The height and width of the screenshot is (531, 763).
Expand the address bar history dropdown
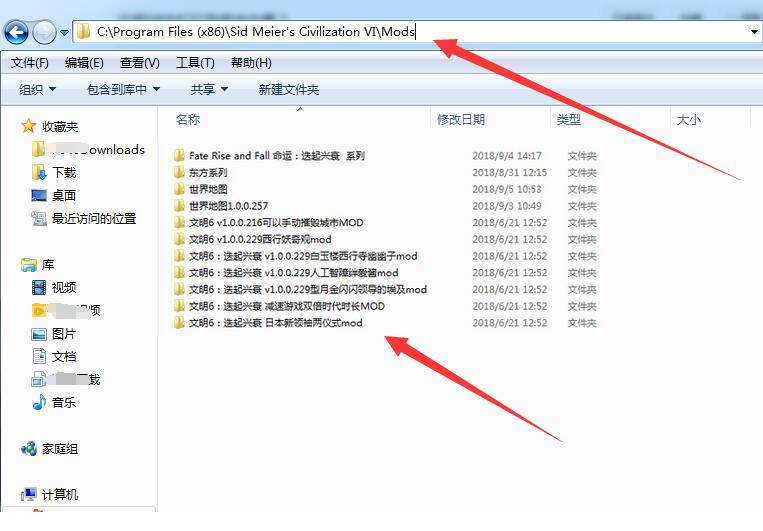pyautogui.click(x=754, y=32)
